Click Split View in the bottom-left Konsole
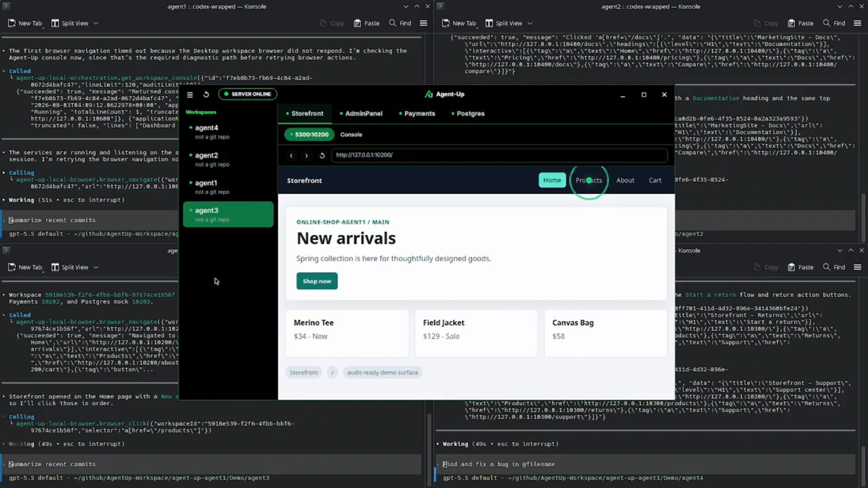 [70, 267]
